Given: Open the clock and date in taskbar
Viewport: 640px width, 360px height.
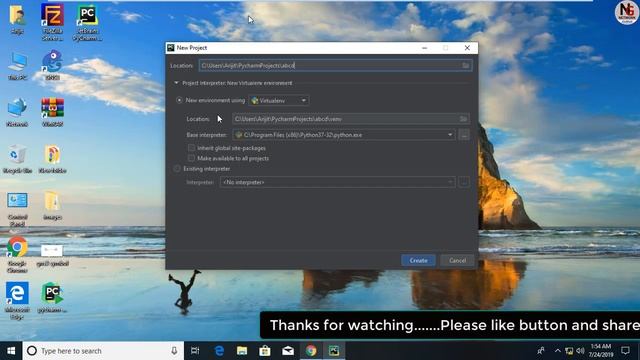Looking at the screenshot, I should tap(601, 351).
